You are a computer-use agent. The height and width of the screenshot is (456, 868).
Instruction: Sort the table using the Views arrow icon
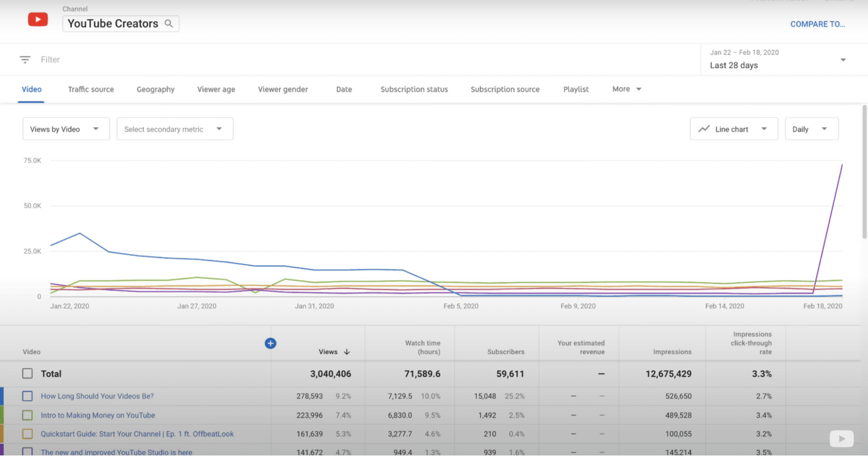[x=346, y=351]
